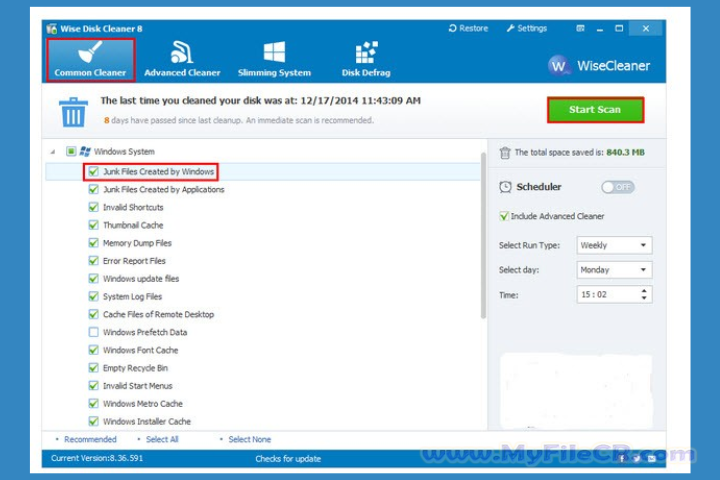The width and height of the screenshot is (720, 480).
Task: Check the Windows Prefetch Data checkbox
Action: point(94,332)
